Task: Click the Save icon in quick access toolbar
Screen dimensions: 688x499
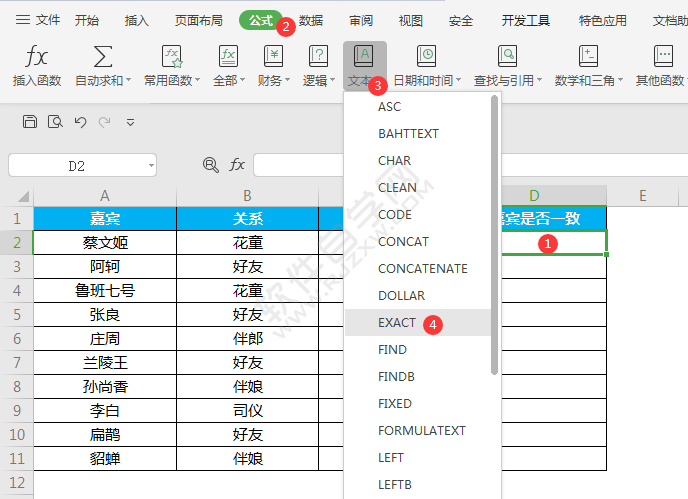Action: point(30,122)
